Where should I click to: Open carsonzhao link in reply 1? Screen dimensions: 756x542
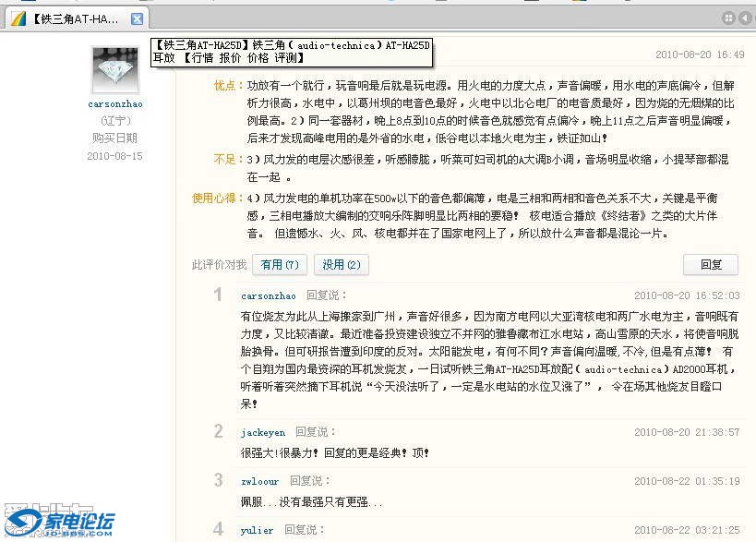pos(269,295)
